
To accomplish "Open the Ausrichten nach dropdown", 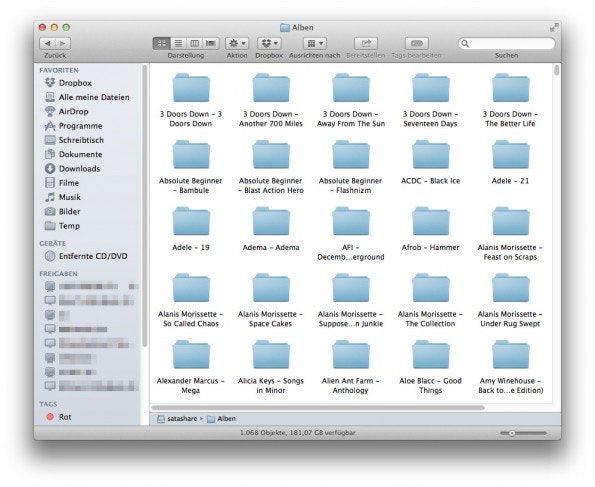I will click(x=315, y=43).
